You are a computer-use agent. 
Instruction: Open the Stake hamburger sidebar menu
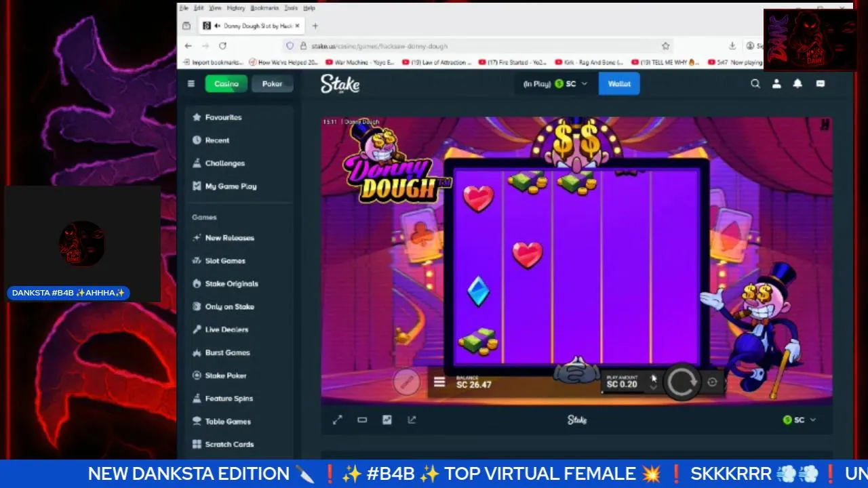191,83
